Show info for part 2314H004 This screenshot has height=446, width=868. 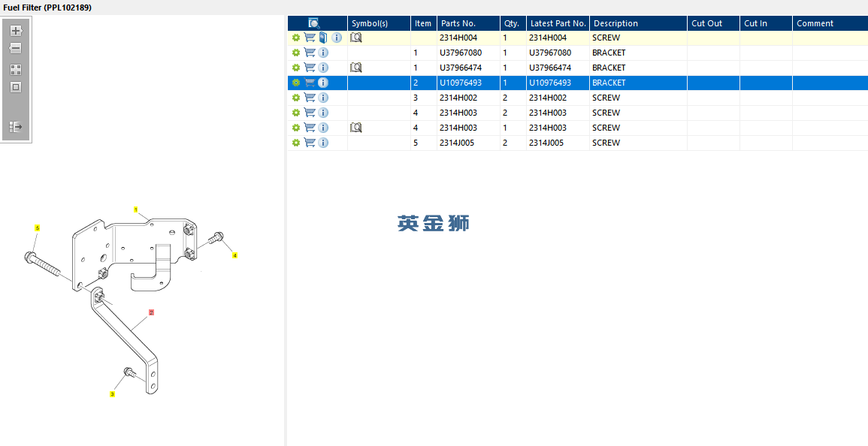[337, 38]
